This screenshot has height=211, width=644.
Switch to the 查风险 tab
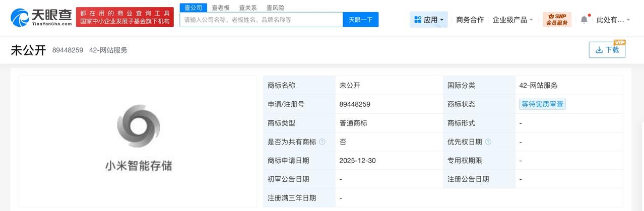point(275,8)
